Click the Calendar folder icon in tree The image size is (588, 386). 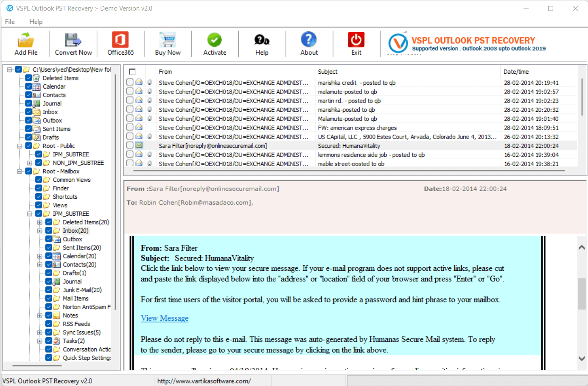tap(36, 86)
